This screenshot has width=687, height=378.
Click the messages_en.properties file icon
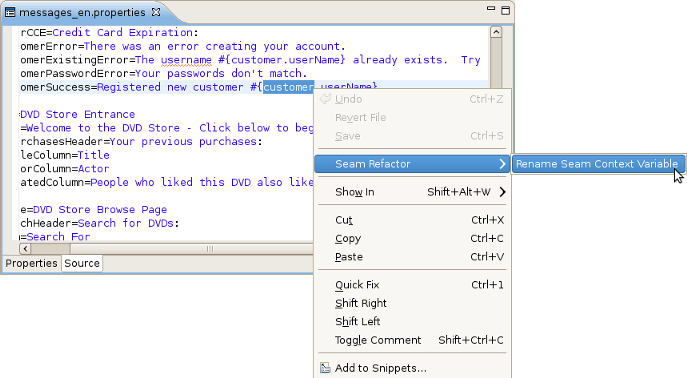point(10,12)
